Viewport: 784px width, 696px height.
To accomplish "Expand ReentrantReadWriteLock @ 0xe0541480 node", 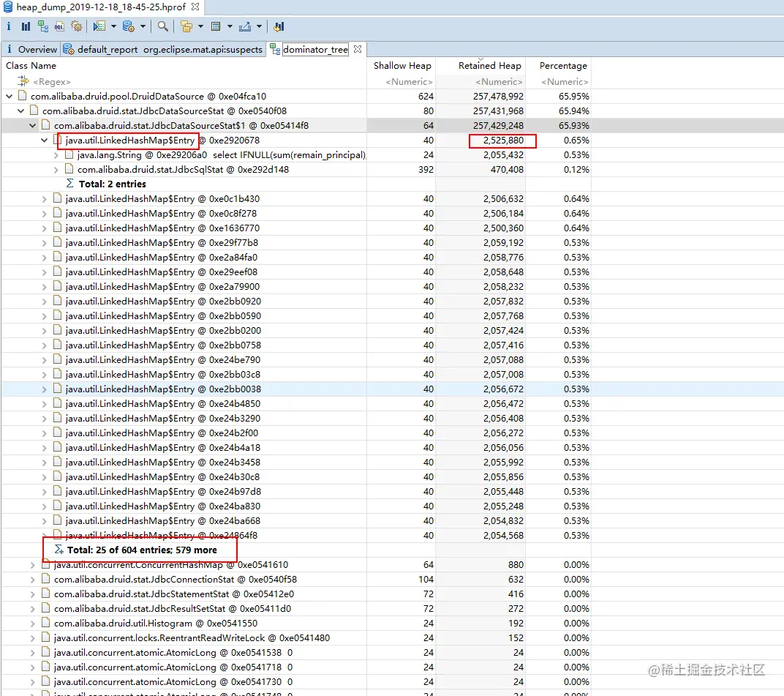I will 32,638.
